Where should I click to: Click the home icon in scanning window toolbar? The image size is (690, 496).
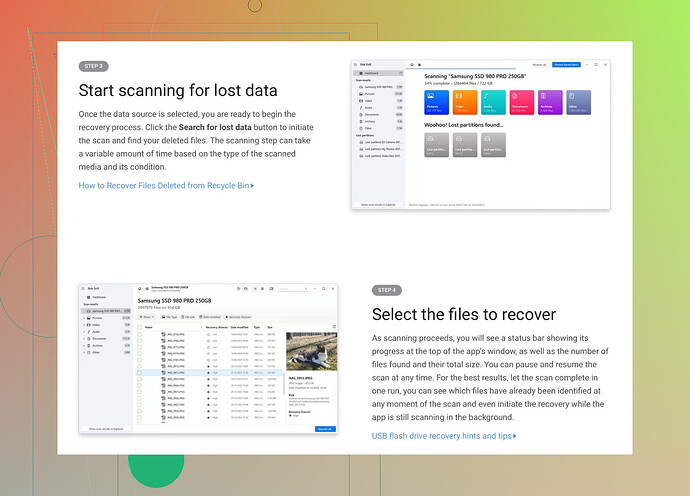coord(412,65)
